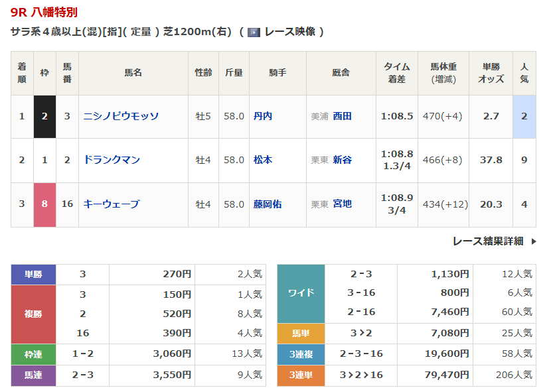Screen dimensions: 551x392
Task: Open horse ドランクマン page
Action: (112, 160)
